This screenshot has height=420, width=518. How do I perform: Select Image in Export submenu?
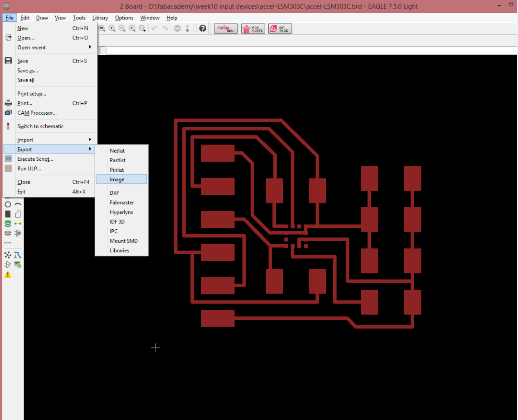tap(121, 179)
